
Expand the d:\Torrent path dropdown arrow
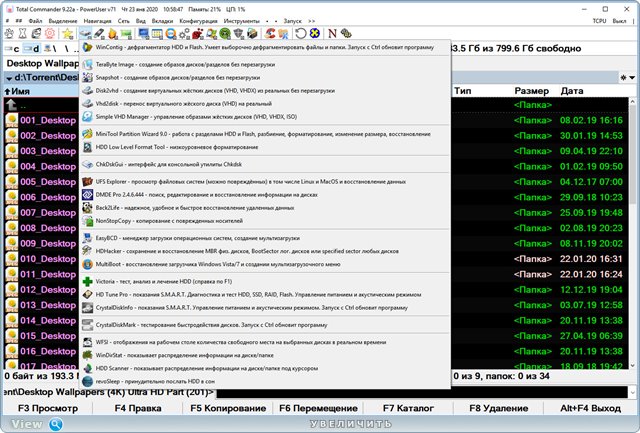pos(9,78)
